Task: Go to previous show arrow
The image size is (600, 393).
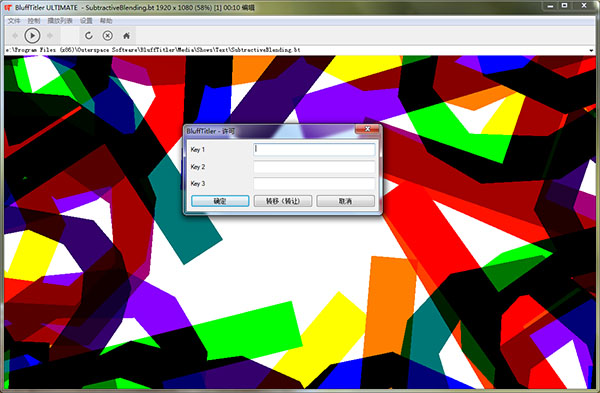Action: tap(15, 36)
